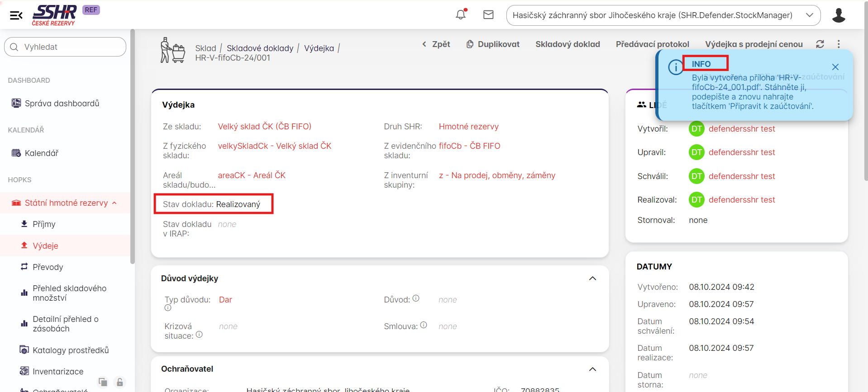
Task: Collapse the Důvod výdejky section
Action: 592,279
